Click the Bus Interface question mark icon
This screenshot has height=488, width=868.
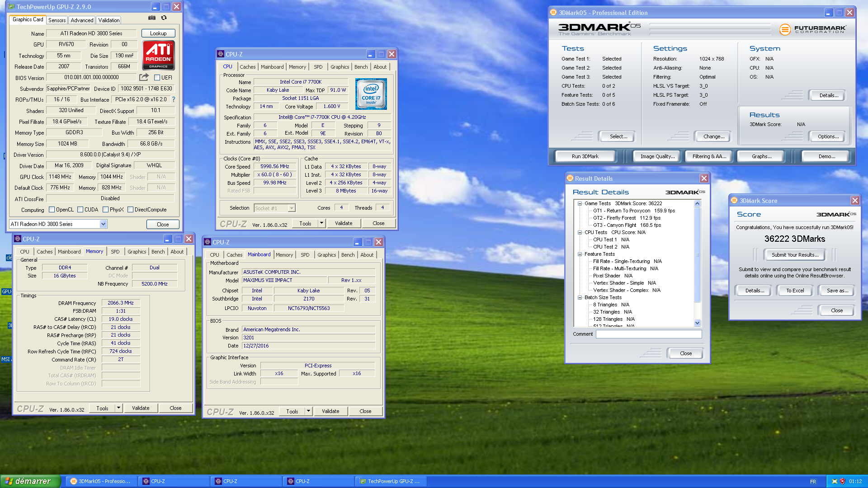click(x=174, y=99)
